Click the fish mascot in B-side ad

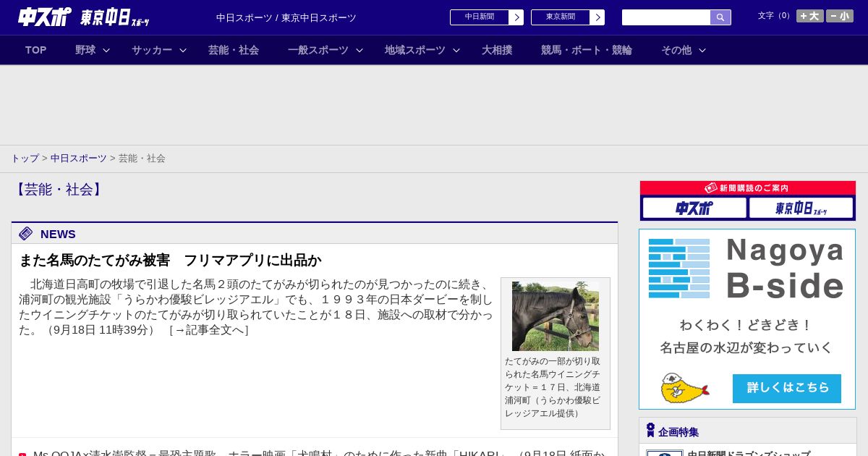[684, 388]
